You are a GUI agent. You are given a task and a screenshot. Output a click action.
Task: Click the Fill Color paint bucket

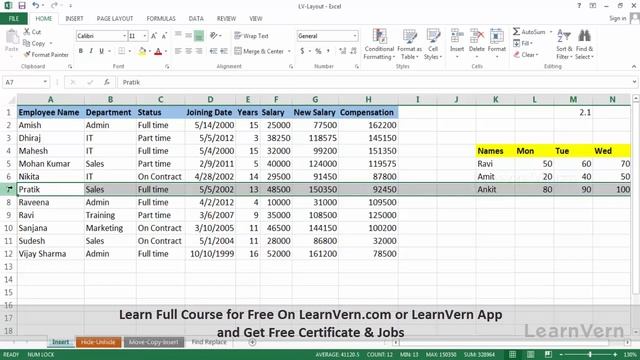click(x=142, y=51)
